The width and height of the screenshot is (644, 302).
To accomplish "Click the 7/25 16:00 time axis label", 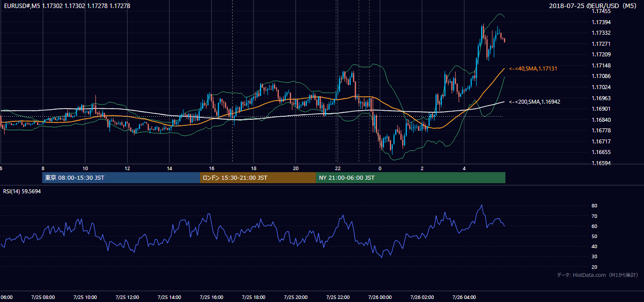I will pos(211,297).
